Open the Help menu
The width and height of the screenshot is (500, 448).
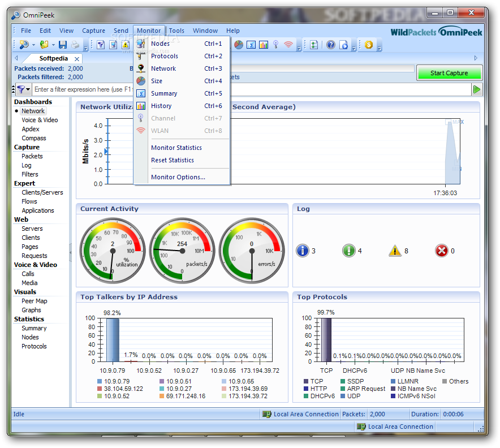pyautogui.click(x=233, y=31)
